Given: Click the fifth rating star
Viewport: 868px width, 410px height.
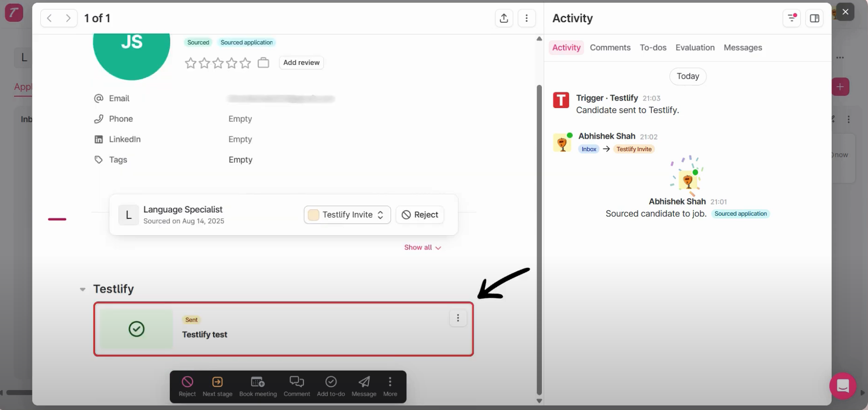Looking at the screenshot, I should coord(245,63).
